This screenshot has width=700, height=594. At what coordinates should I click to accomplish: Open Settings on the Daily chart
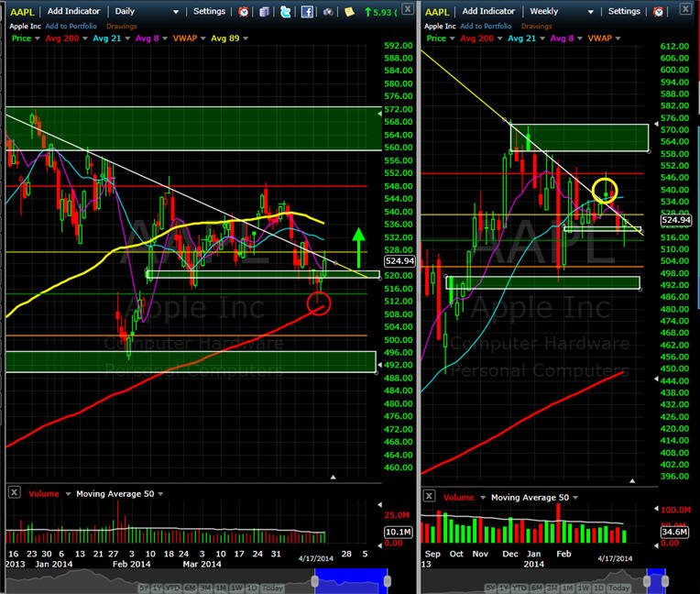210,11
